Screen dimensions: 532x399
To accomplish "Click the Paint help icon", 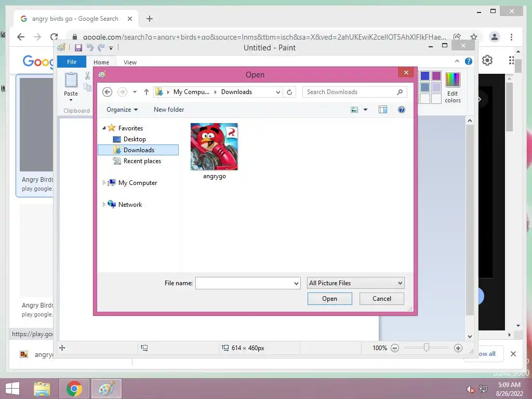I will click(469, 61).
